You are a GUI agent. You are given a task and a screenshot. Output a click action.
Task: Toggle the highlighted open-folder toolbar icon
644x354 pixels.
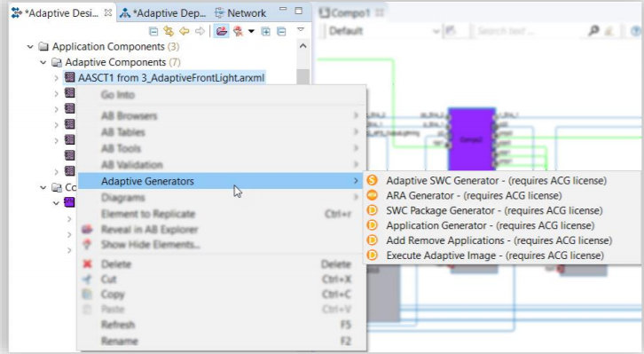pos(222,31)
